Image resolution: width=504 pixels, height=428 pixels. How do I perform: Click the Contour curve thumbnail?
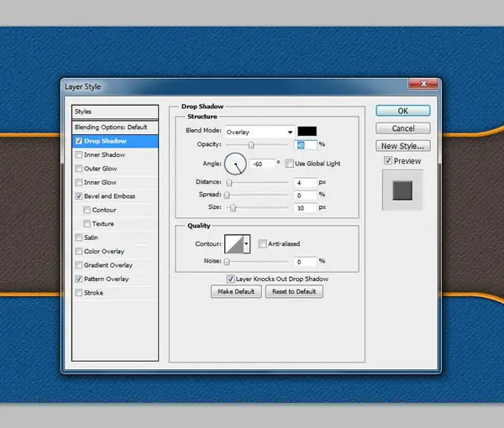(234, 244)
